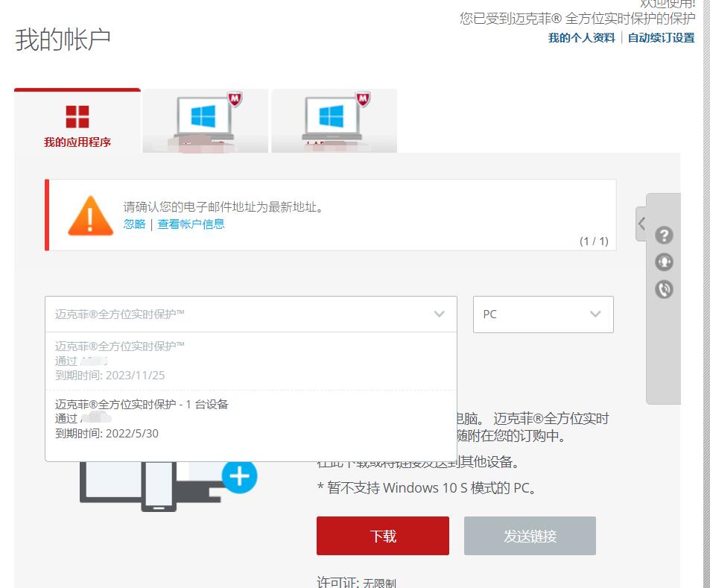Open the PC device type dropdown
The height and width of the screenshot is (588, 710).
point(543,314)
